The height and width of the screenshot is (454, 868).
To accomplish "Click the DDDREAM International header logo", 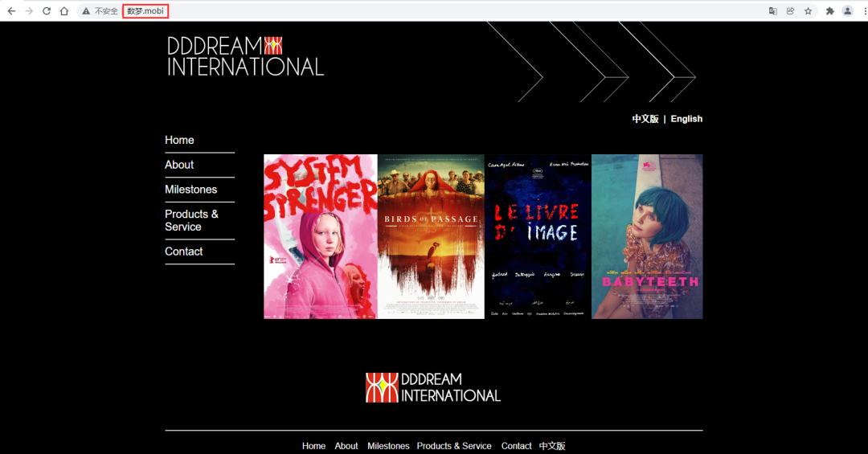I will pyautogui.click(x=245, y=56).
